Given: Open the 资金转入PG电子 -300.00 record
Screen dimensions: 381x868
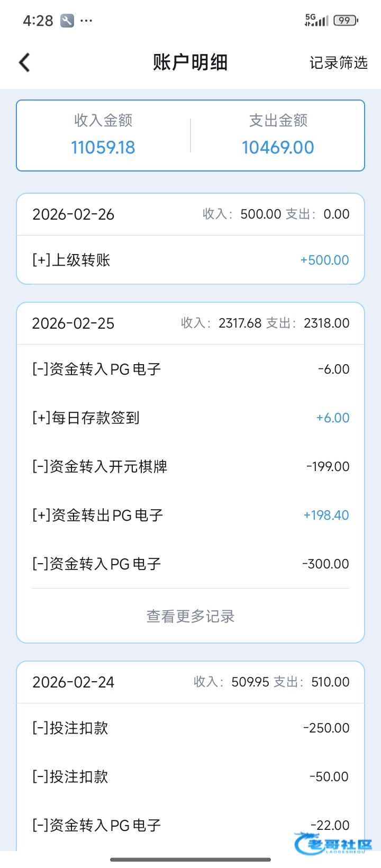Looking at the screenshot, I should 190,564.
